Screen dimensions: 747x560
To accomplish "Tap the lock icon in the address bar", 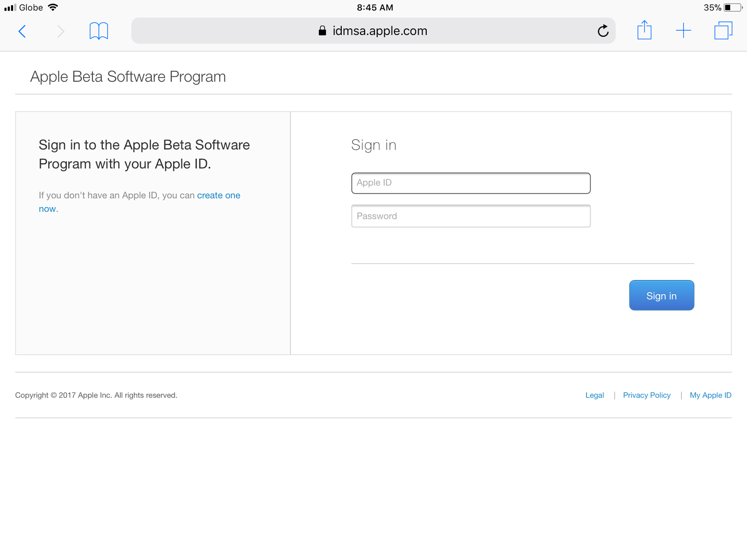I will (x=322, y=31).
